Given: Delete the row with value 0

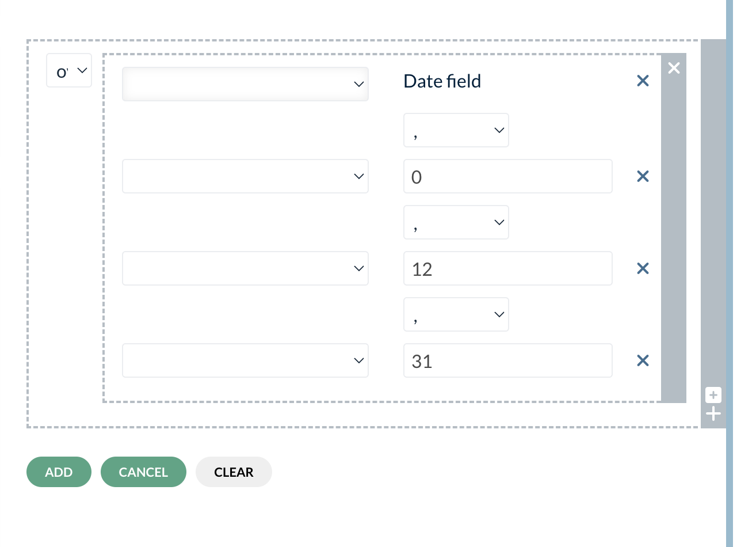Looking at the screenshot, I should click(643, 176).
